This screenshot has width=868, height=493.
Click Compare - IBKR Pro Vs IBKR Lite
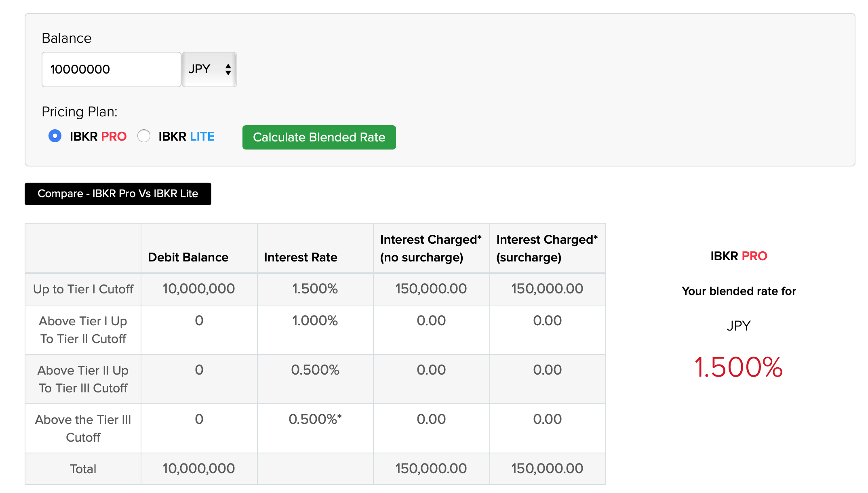point(118,194)
